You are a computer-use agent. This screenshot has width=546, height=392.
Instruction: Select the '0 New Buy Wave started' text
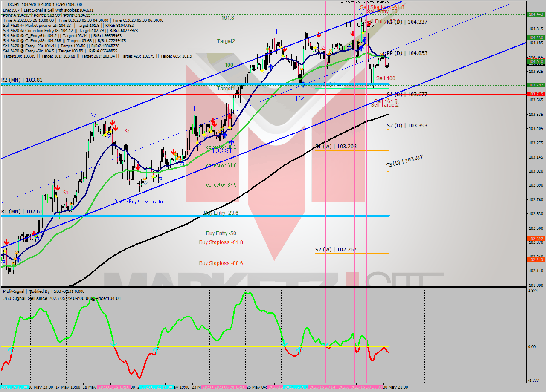coord(139,202)
